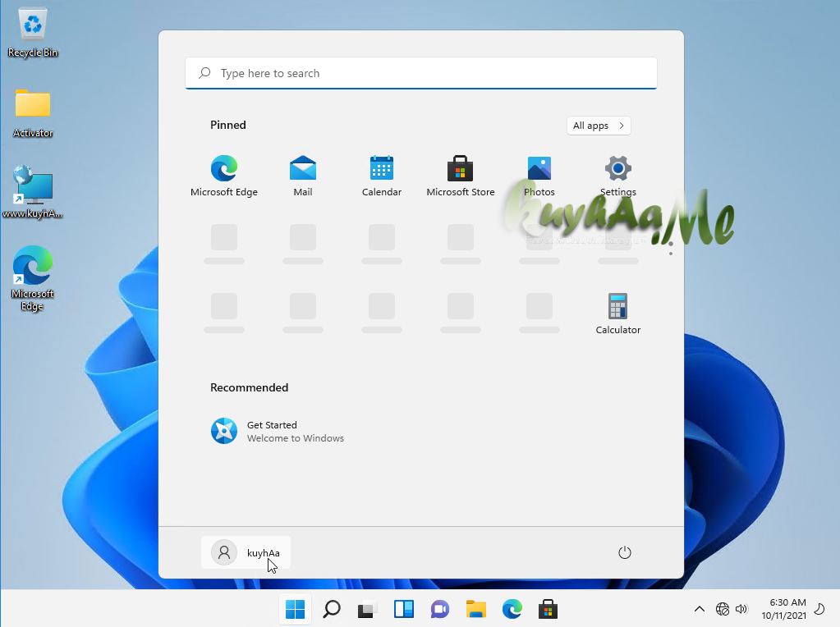Open Chat from the taskbar
The width and height of the screenshot is (840, 627).
(440, 609)
